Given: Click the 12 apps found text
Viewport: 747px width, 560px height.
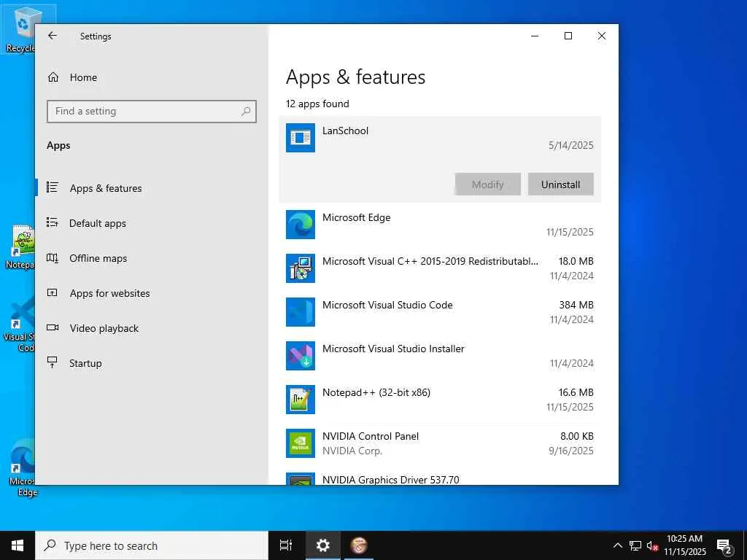Looking at the screenshot, I should click(x=317, y=104).
